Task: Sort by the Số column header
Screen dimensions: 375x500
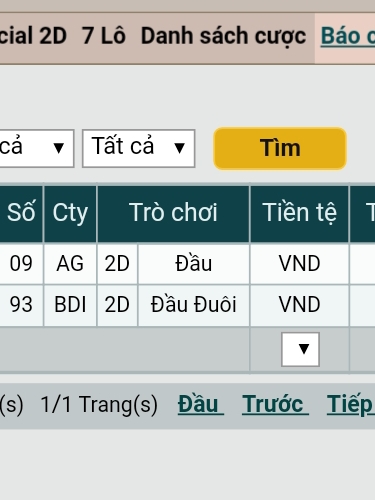Action: (21, 214)
